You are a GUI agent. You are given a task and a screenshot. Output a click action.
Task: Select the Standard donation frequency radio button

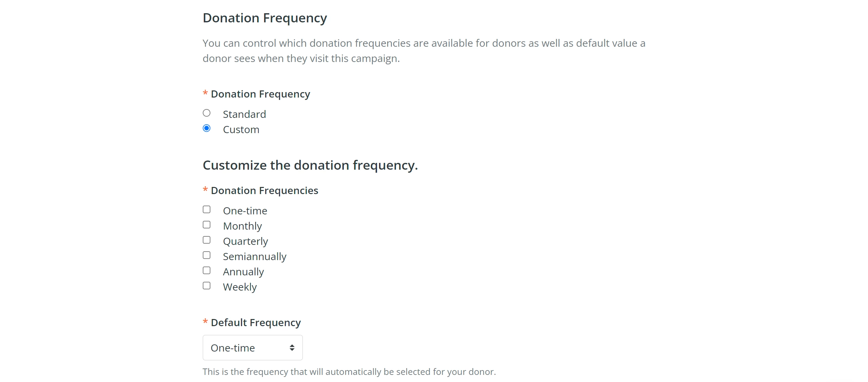point(207,113)
